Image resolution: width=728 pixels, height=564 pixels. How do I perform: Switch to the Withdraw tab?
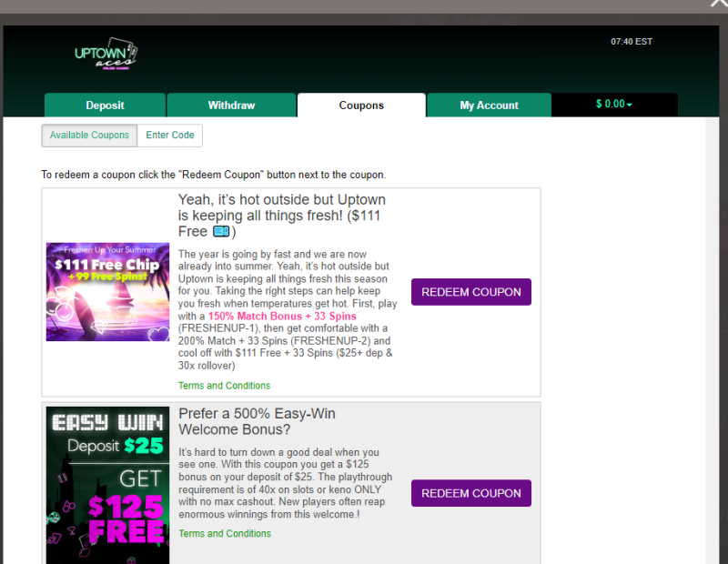[x=231, y=106]
